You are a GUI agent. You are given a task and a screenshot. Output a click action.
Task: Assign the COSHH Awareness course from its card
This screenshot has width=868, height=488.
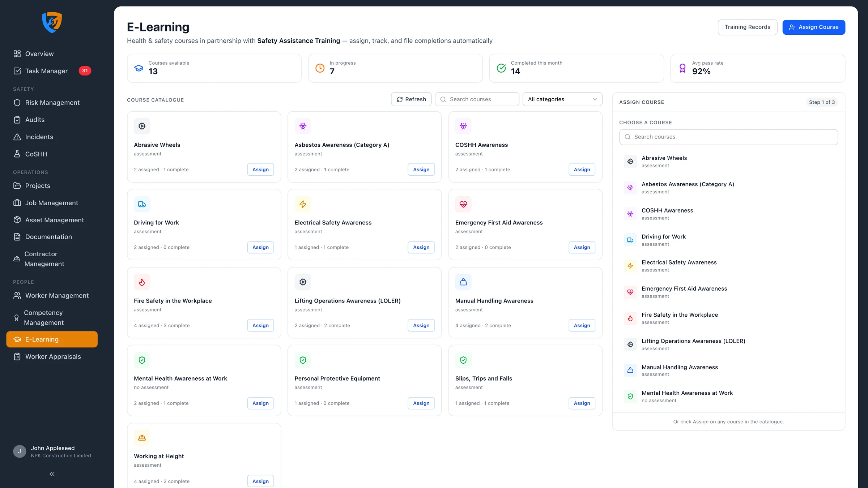coord(582,170)
